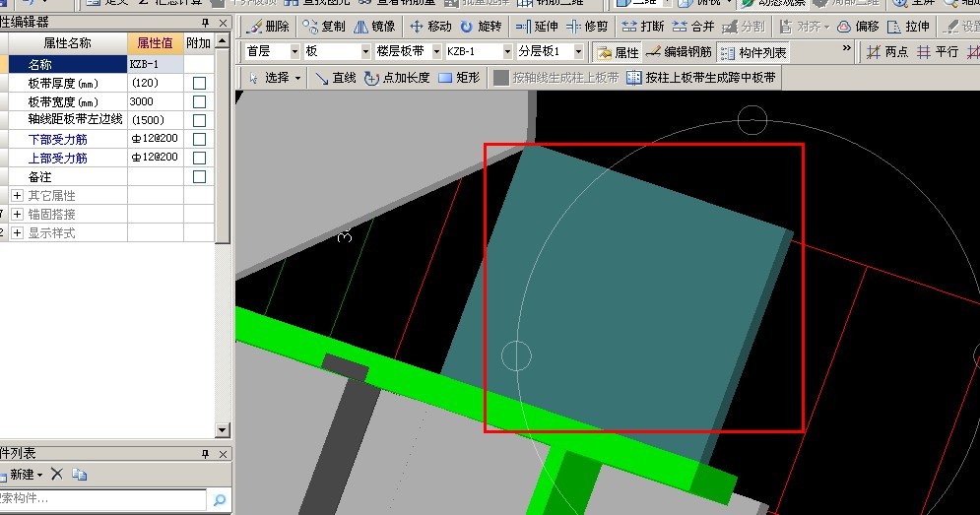This screenshot has width=980, height=515.
Task: Copy component in the component list panel
Action: [80, 475]
